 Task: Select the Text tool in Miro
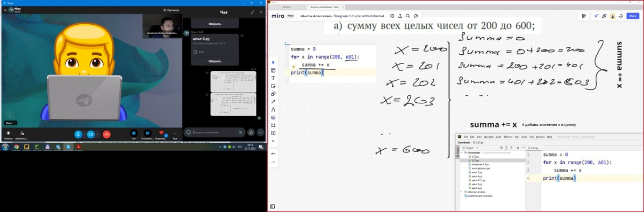pyautogui.click(x=274, y=78)
